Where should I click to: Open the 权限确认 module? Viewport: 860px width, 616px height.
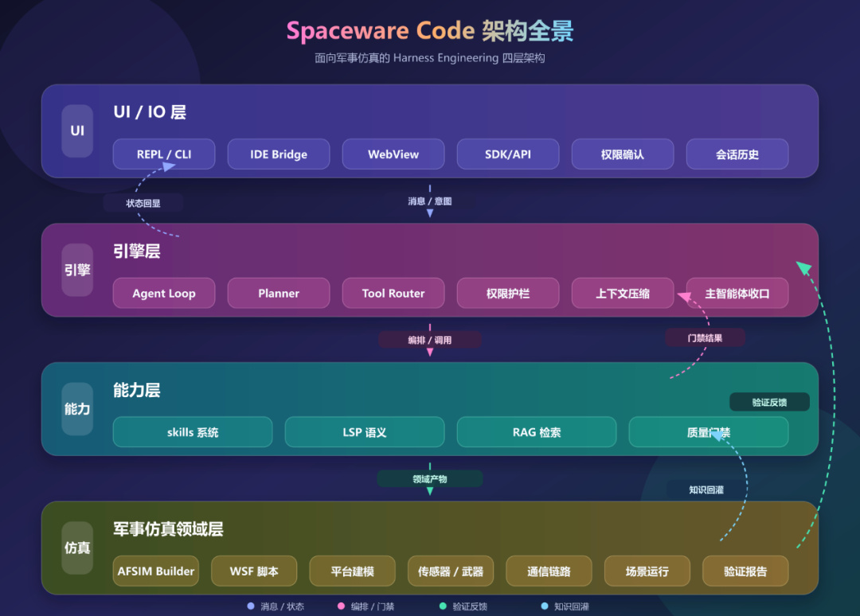point(623,154)
